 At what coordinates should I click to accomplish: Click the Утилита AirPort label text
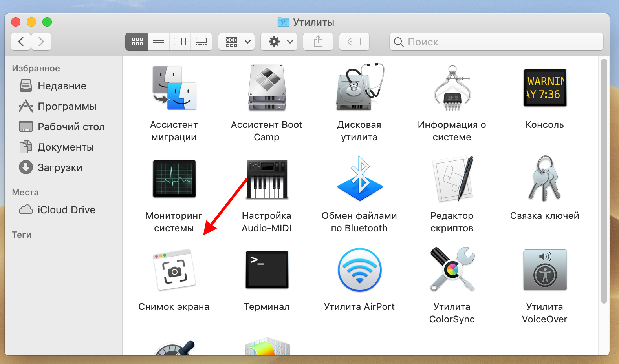tap(359, 307)
